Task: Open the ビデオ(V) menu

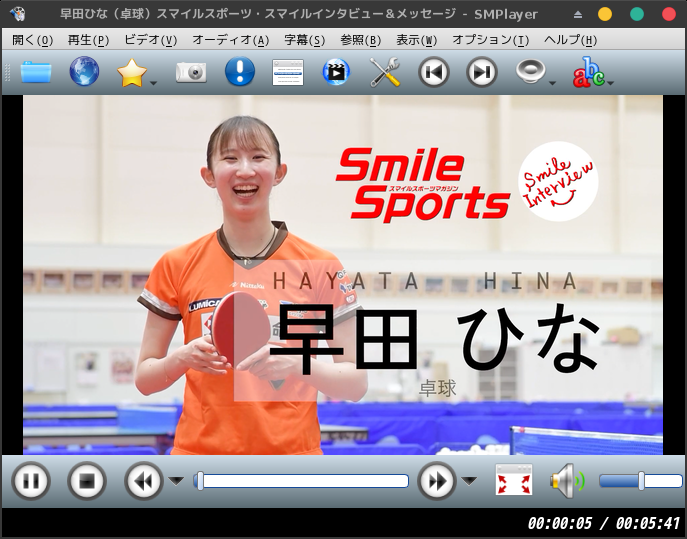Action: pyautogui.click(x=150, y=40)
